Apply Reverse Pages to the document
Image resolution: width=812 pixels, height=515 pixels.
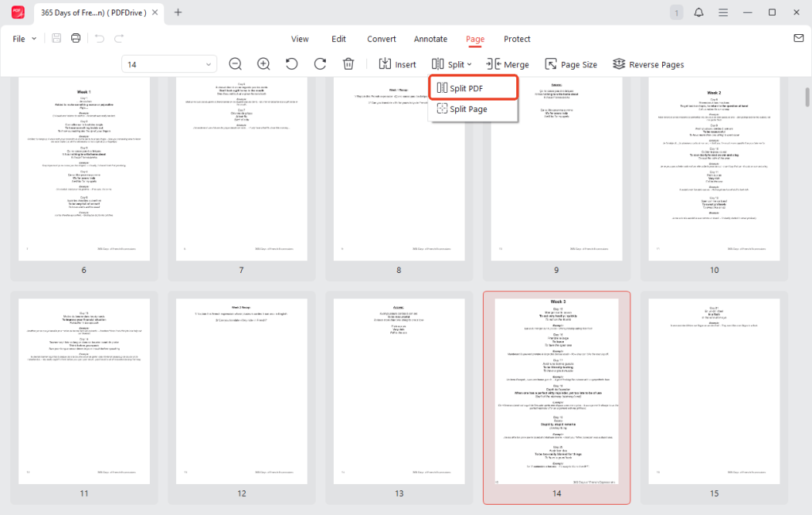click(649, 63)
